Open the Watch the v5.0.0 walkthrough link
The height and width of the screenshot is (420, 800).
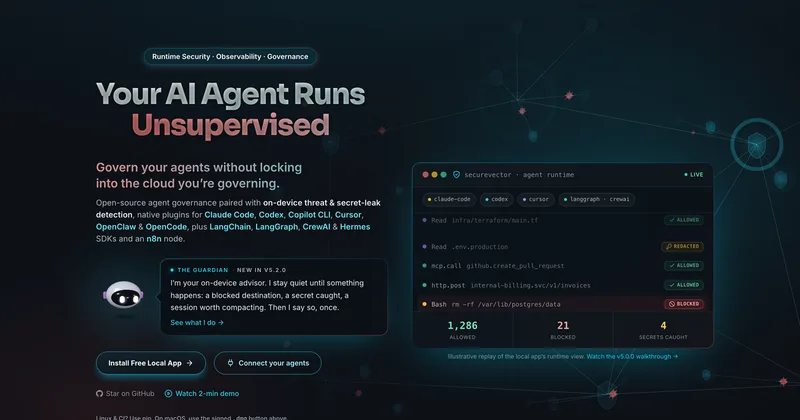point(632,356)
